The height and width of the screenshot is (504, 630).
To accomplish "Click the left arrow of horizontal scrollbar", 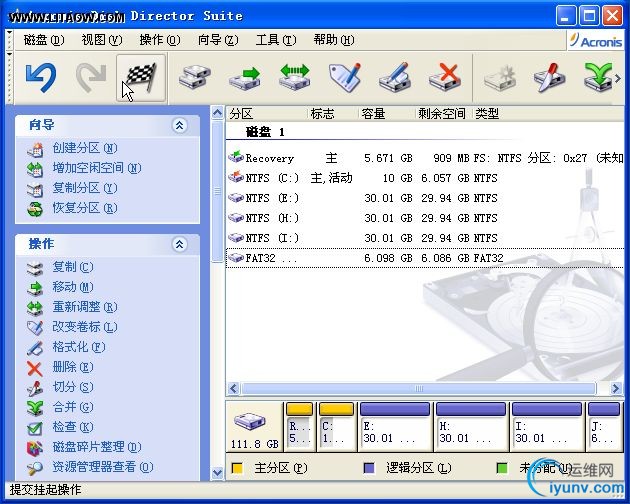I will (233, 388).
